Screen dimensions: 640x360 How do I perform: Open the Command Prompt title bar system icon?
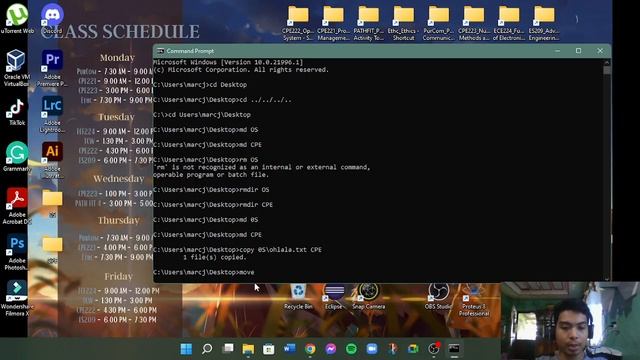[160, 51]
